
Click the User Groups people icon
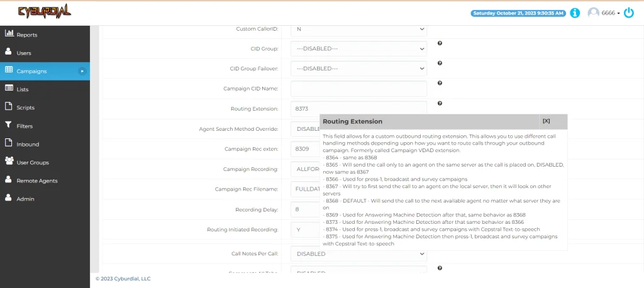point(9,161)
